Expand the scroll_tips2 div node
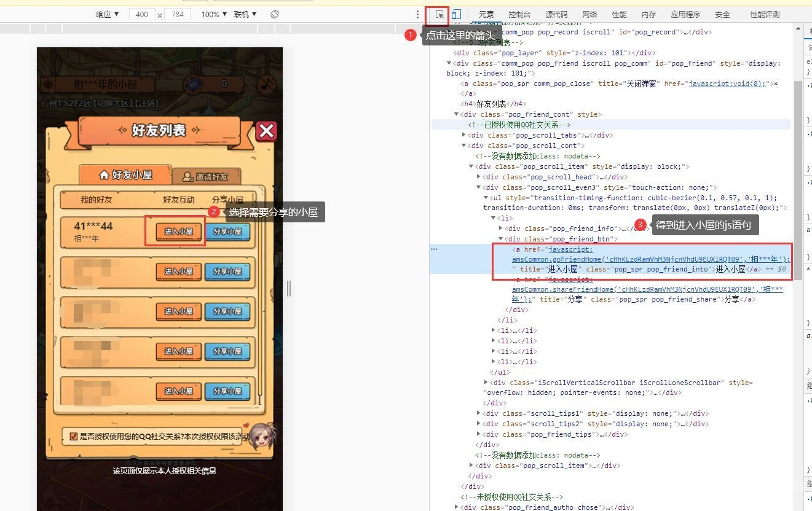812x511 pixels. [x=478, y=424]
